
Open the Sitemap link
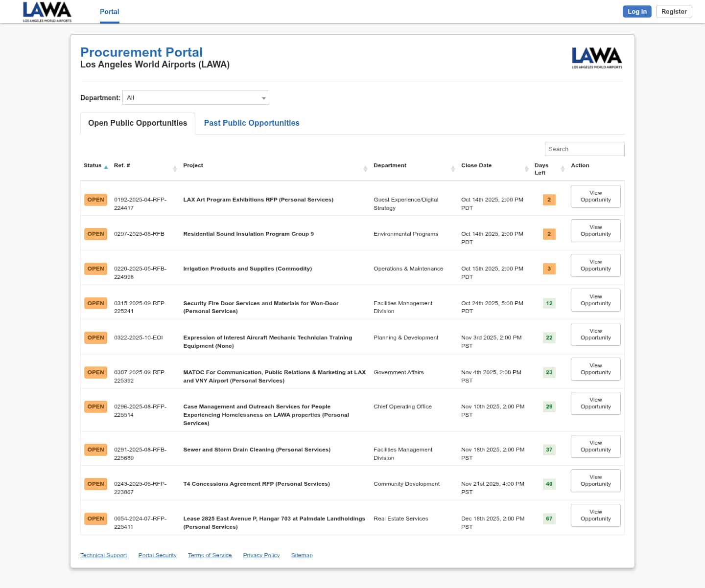(x=302, y=555)
